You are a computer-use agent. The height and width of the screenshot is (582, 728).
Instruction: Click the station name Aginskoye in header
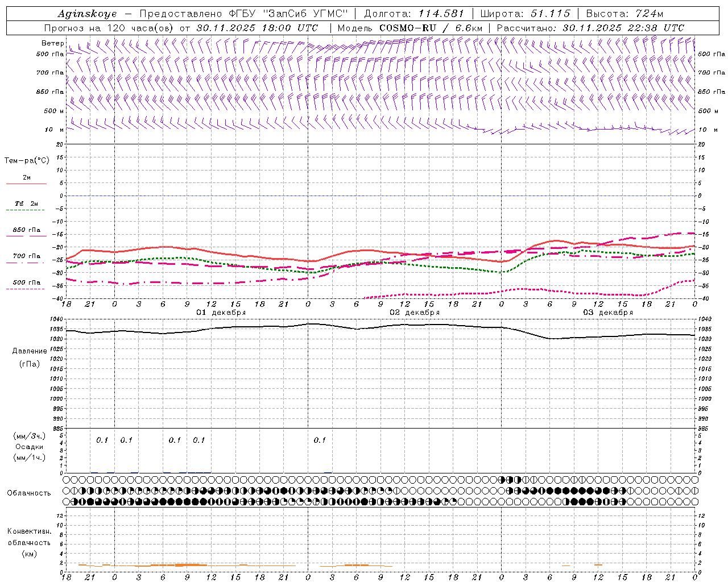[x=86, y=14]
